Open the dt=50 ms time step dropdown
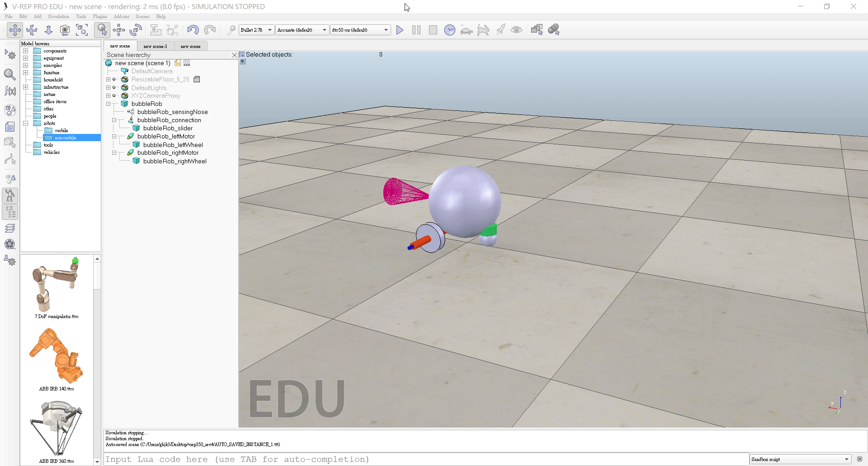868x466 pixels. tap(360, 30)
